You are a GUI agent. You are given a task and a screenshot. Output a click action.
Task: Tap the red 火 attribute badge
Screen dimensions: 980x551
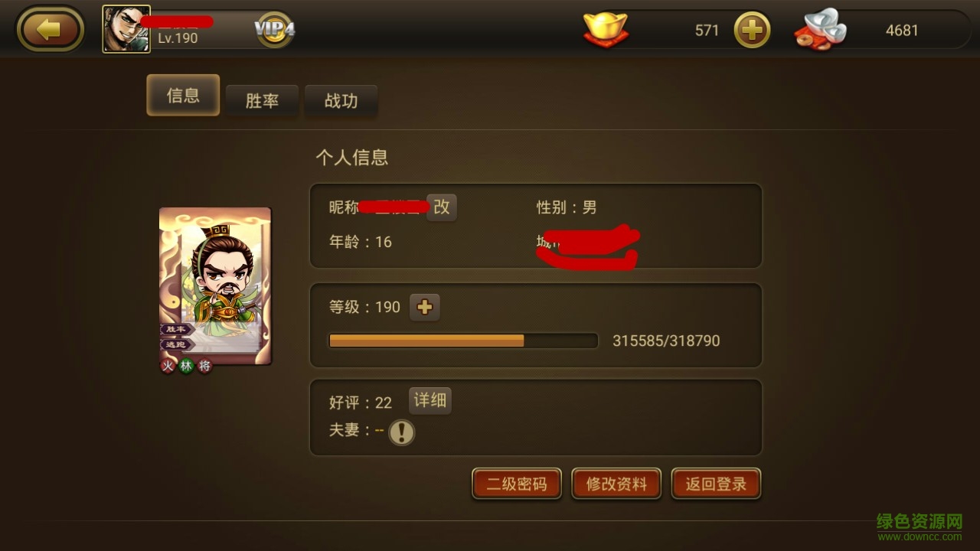168,366
